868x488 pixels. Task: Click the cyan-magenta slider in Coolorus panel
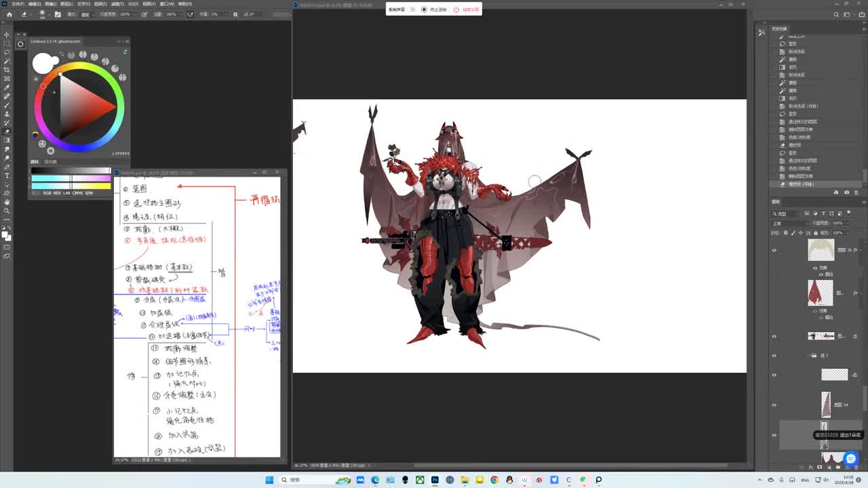click(71, 178)
